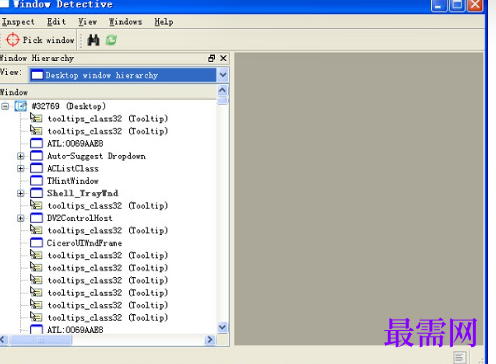The image size is (496, 364).
Task: Expand the DV2ControlHost node
Action: point(21,218)
